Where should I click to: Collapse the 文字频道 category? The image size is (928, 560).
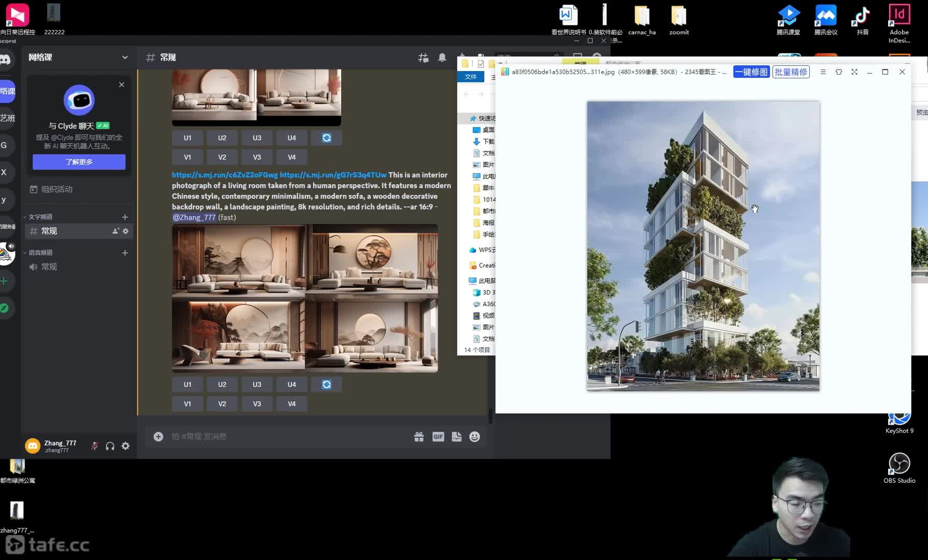click(40, 217)
